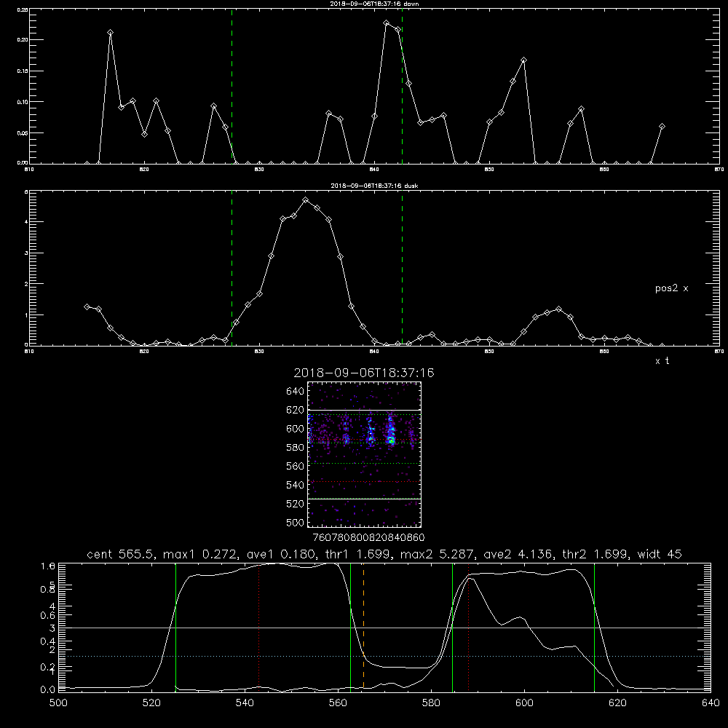Click the spectrogram title '2018-09-06T18:37:16'
The image size is (728, 728).
(364, 373)
